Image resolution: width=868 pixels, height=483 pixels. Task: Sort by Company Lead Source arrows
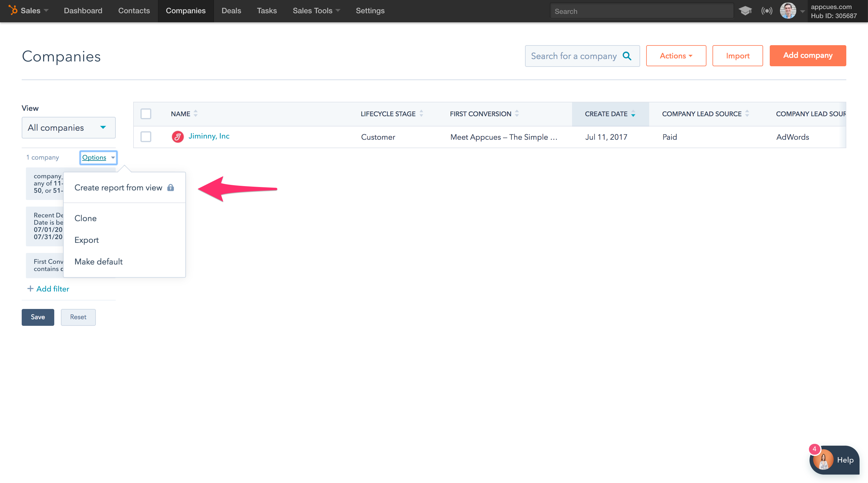(747, 114)
